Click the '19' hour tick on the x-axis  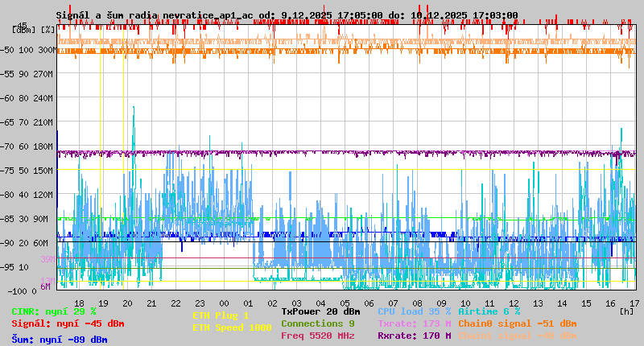pos(104,303)
